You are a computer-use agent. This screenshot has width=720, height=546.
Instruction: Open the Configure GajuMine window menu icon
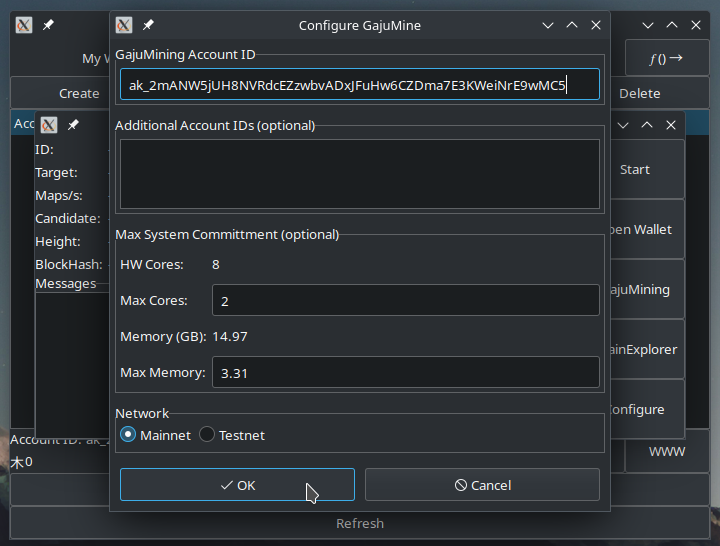124,25
